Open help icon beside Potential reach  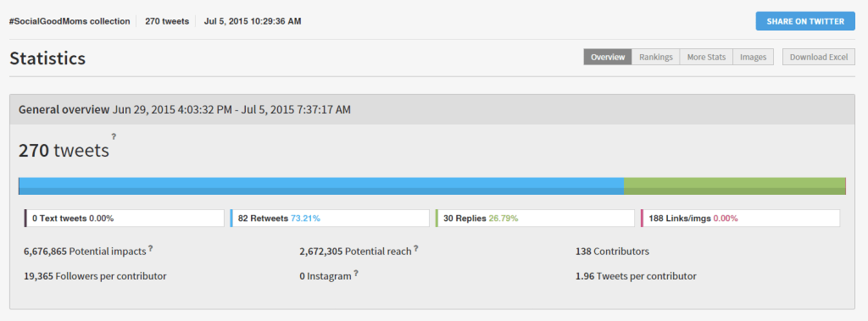[x=415, y=248]
